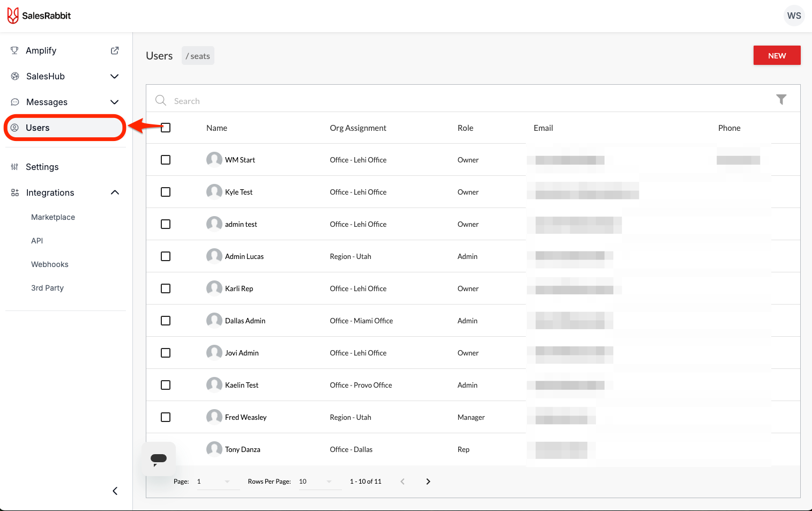Click 'Office - Dallas' cell

[x=351, y=449]
